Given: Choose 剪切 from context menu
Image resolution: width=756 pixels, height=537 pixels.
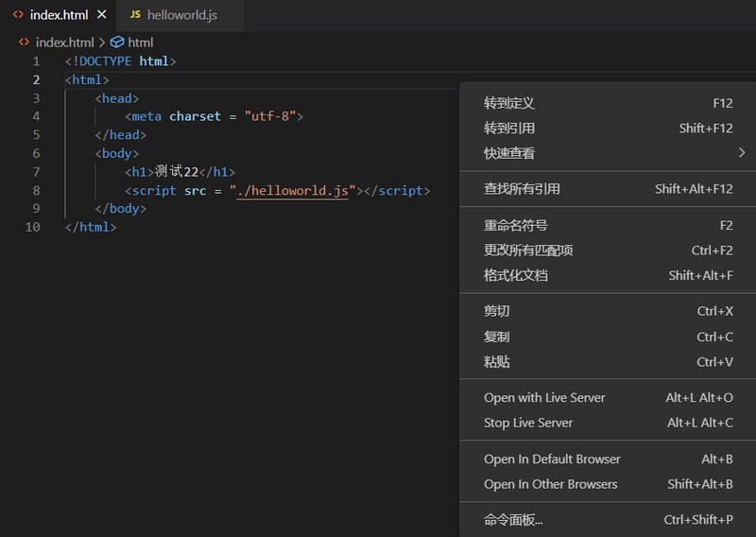Looking at the screenshot, I should [608, 311].
